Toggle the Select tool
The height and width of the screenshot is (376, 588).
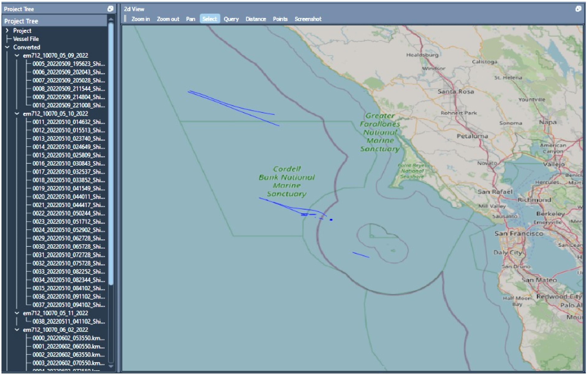209,19
